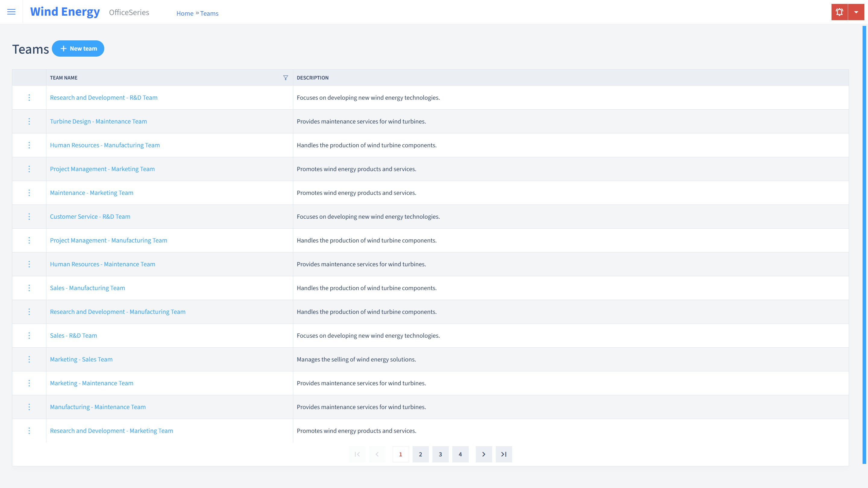Screen dimensions: 868x488
Task: Select Human Resources - Maintenance Team link
Action: [x=102, y=264]
